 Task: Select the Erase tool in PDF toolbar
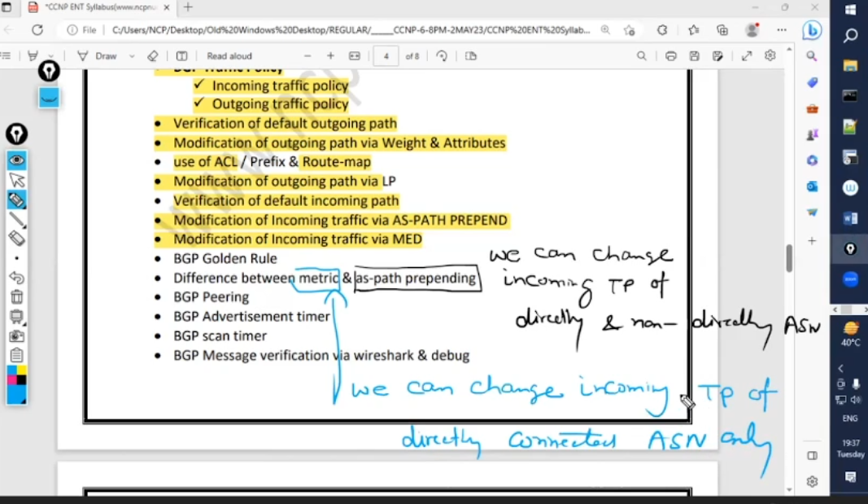point(152,56)
